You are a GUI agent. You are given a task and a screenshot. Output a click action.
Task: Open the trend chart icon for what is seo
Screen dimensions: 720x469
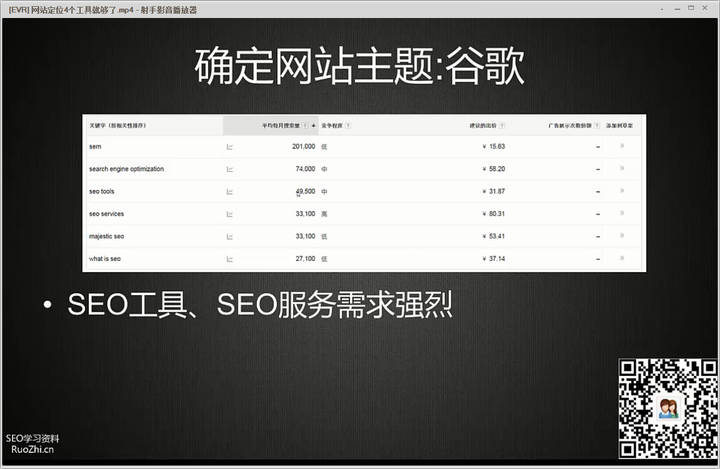pos(230,260)
